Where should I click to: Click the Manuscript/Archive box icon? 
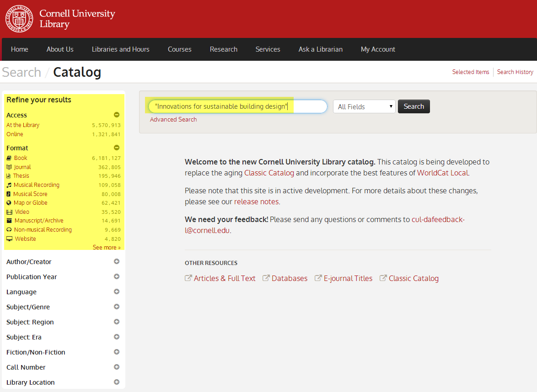pos(9,221)
